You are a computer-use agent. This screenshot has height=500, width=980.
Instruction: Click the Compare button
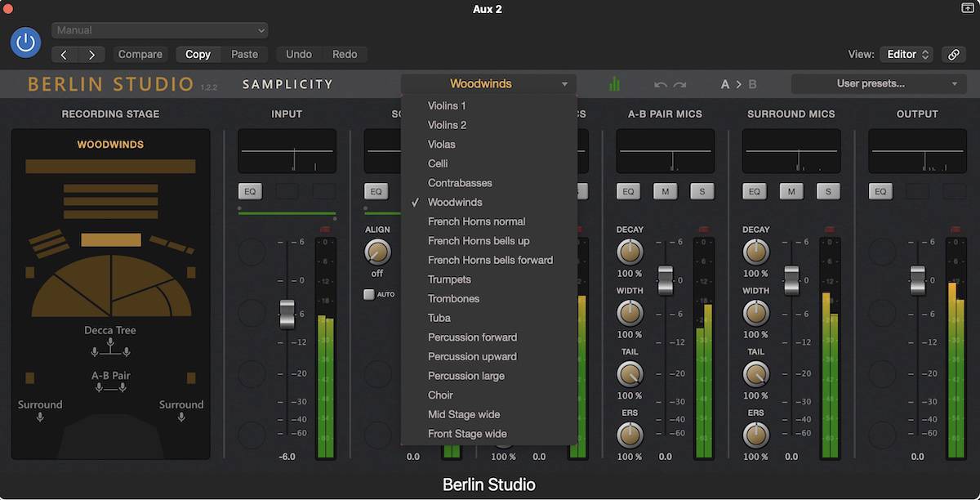140,55
